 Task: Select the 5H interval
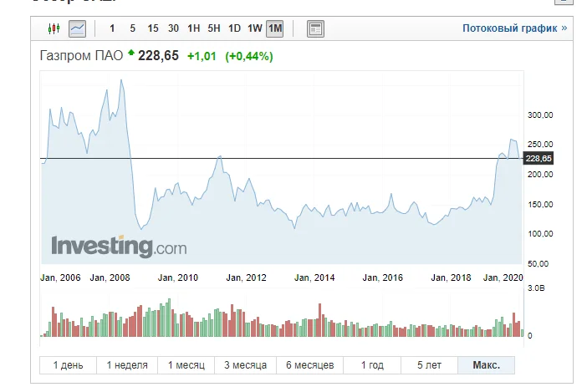[214, 28]
